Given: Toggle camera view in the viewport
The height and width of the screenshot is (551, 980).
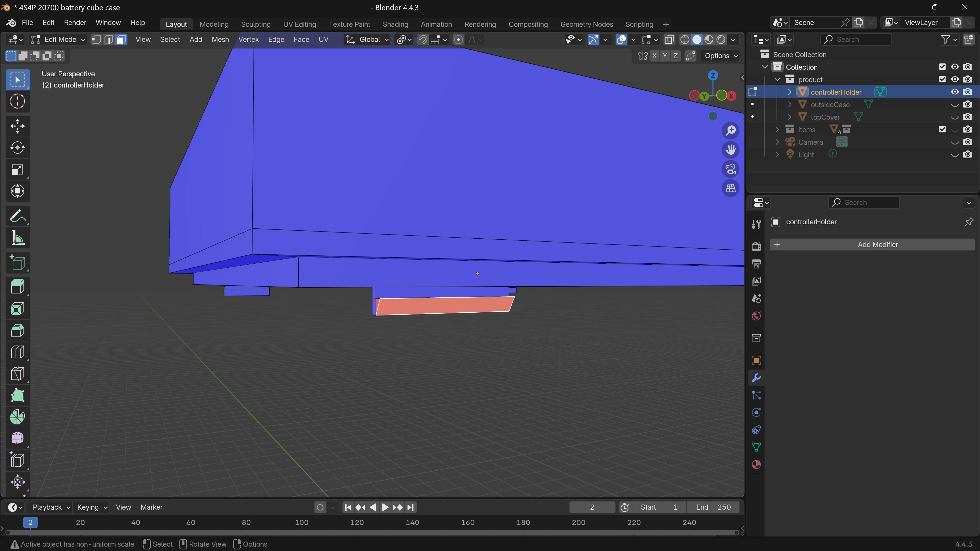Looking at the screenshot, I should click(x=730, y=169).
